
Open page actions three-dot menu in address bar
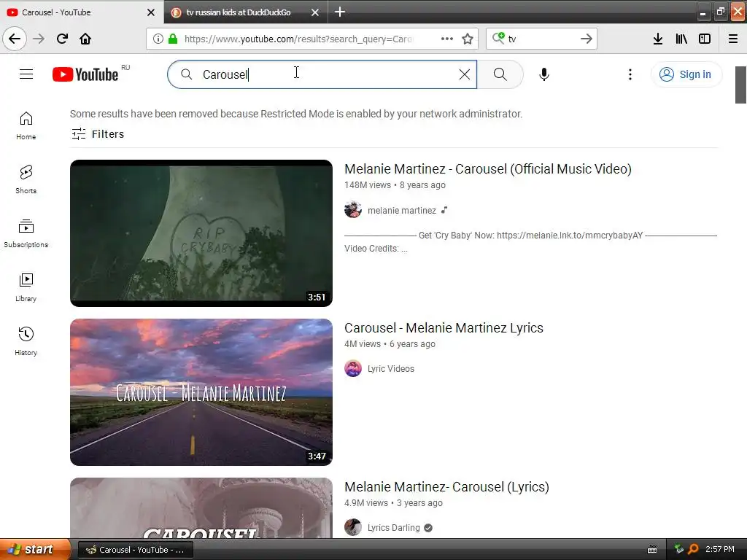447,39
